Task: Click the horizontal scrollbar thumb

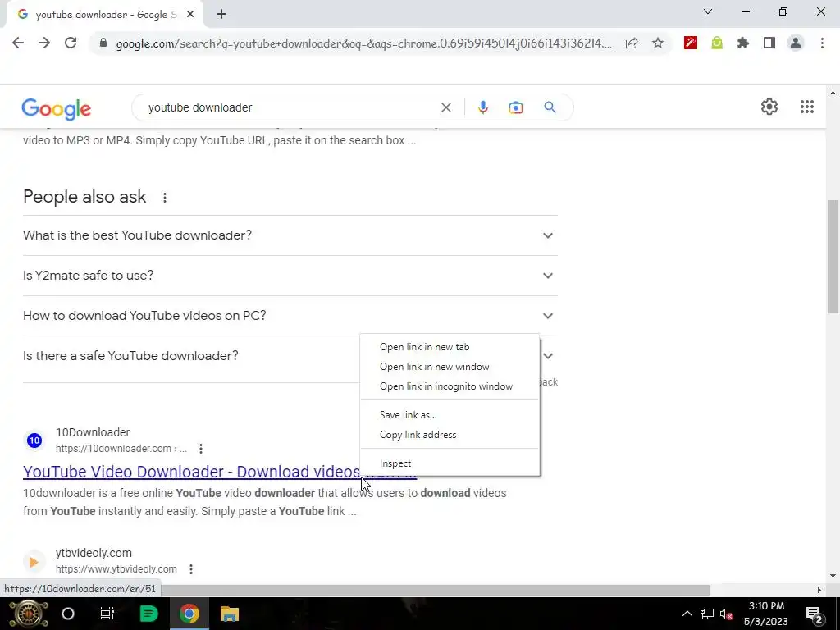Action: [436, 590]
